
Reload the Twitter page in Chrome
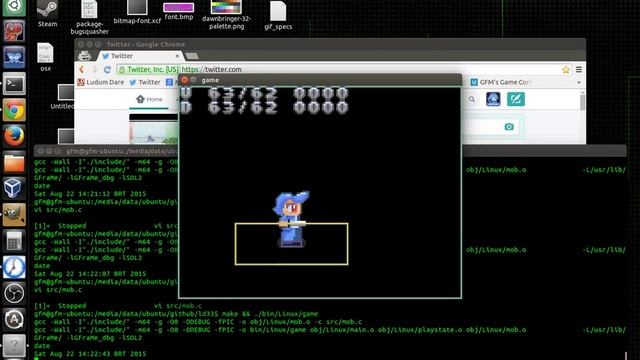point(107,69)
